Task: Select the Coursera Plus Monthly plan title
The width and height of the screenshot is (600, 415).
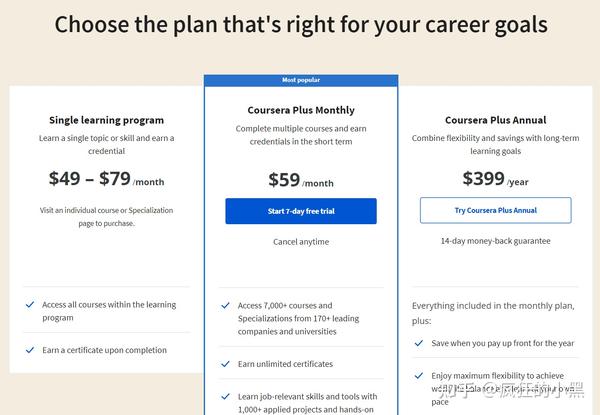Action: (300, 110)
